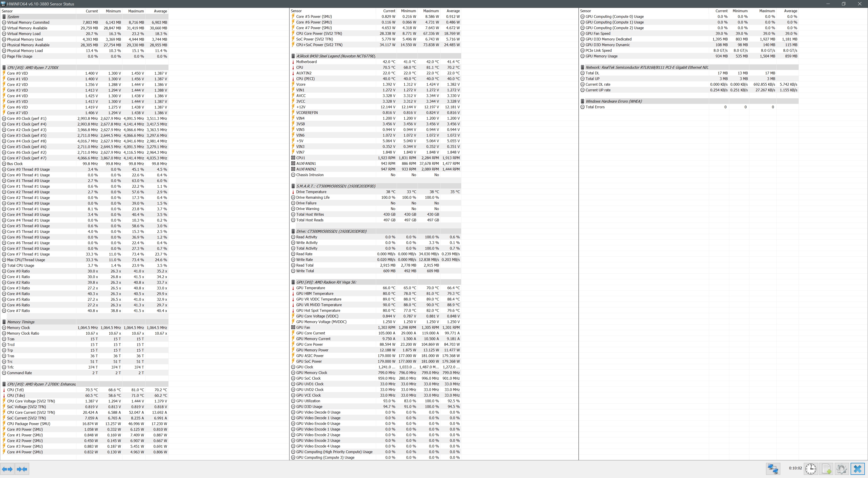Viewport: 868px width, 478px height.
Task: Click the remote network monitoring icon
Action: (773, 469)
